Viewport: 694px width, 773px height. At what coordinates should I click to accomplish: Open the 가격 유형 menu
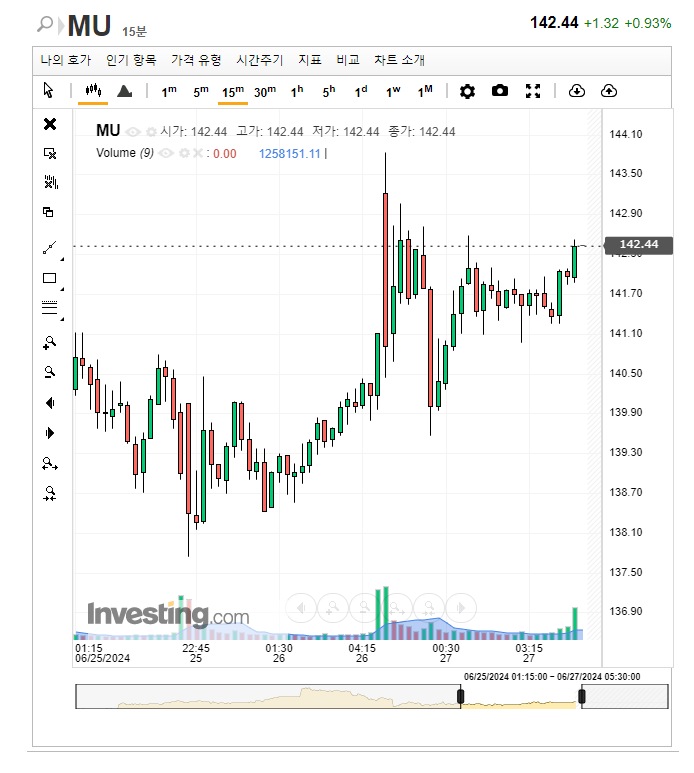[x=196, y=60]
